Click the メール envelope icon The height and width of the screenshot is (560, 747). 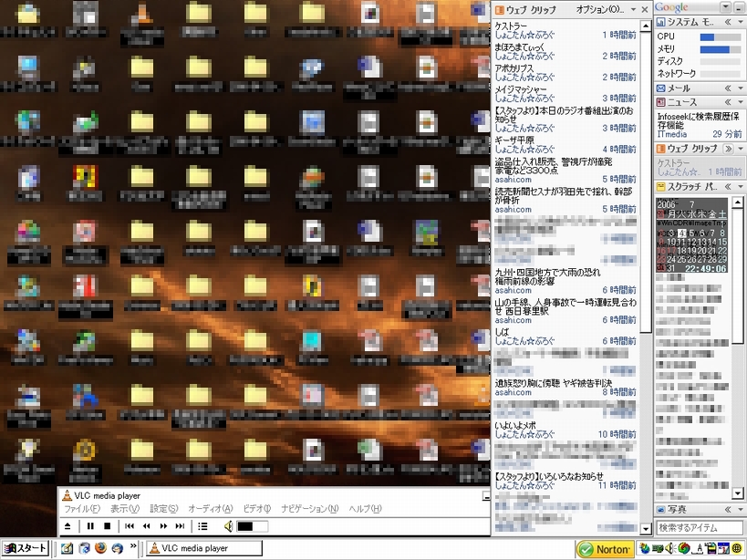coord(660,88)
